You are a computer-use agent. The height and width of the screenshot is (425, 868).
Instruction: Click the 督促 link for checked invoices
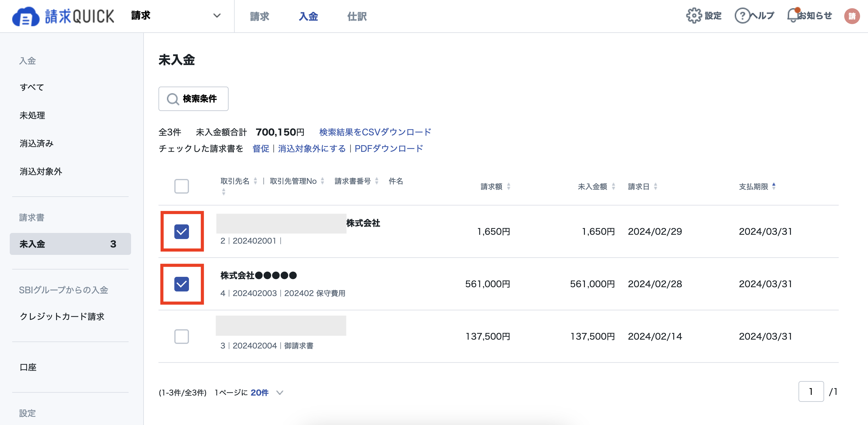tap(261, 149)
